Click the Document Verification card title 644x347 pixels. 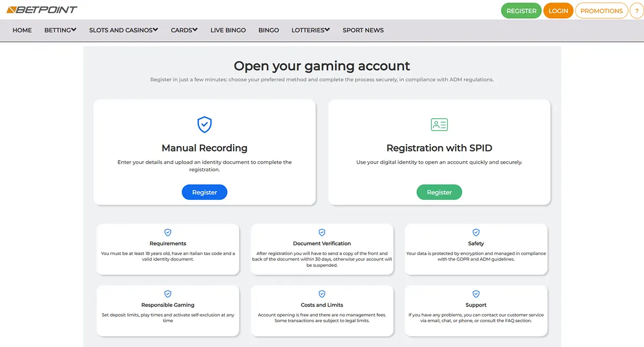[x=322, y=243]
